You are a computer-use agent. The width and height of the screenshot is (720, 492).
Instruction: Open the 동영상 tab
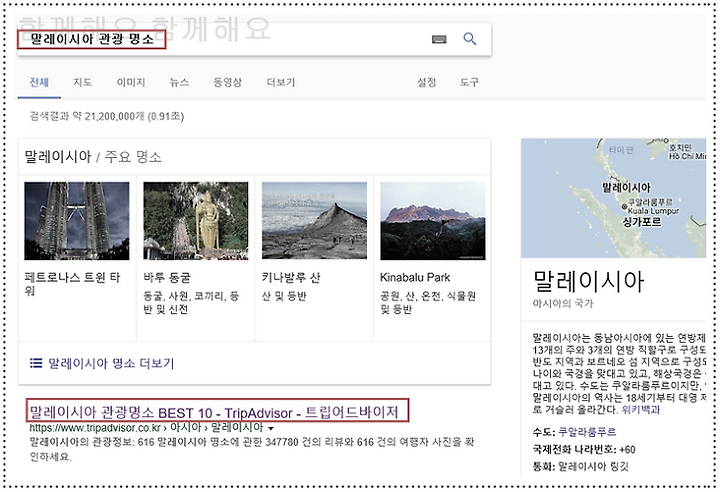click(227, 82)
